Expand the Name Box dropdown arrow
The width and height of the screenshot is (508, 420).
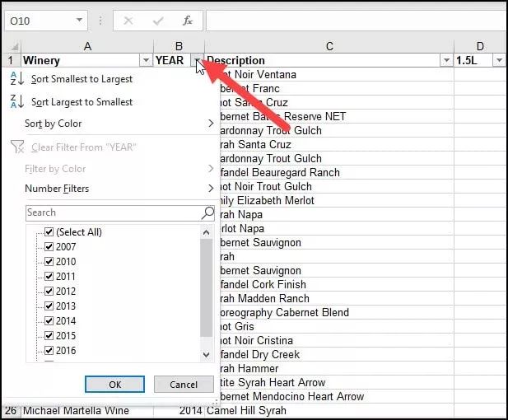[80, 20]
